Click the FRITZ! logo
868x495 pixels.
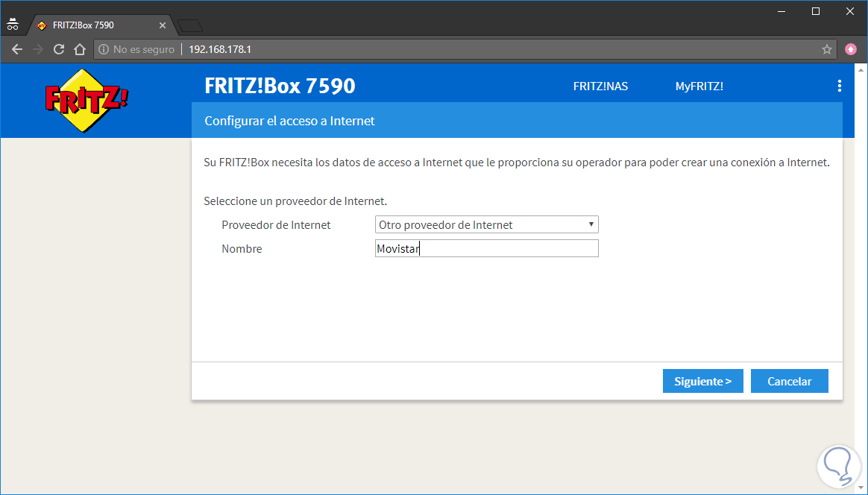coord(86,100)
